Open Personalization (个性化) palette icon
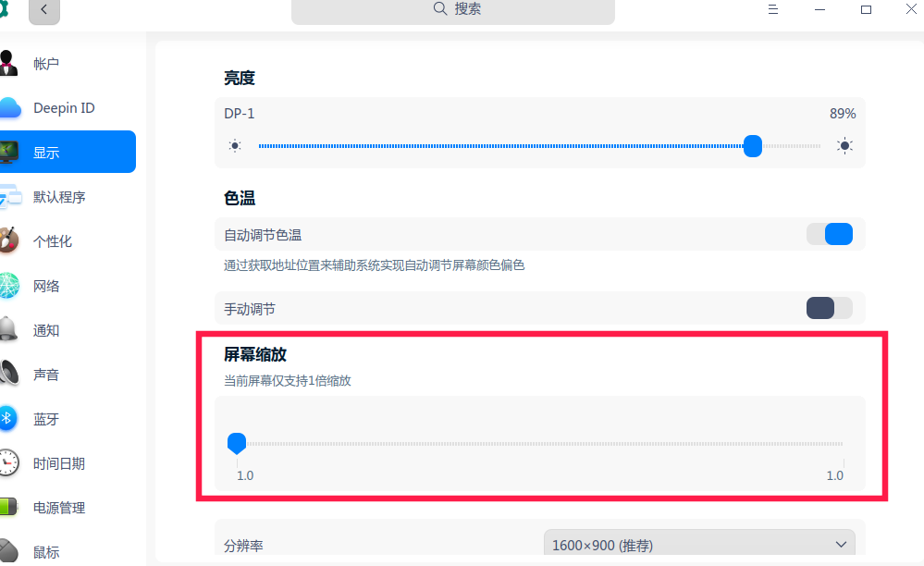The height and width of the screenshot is (566, 924). [x=8, y=241]
